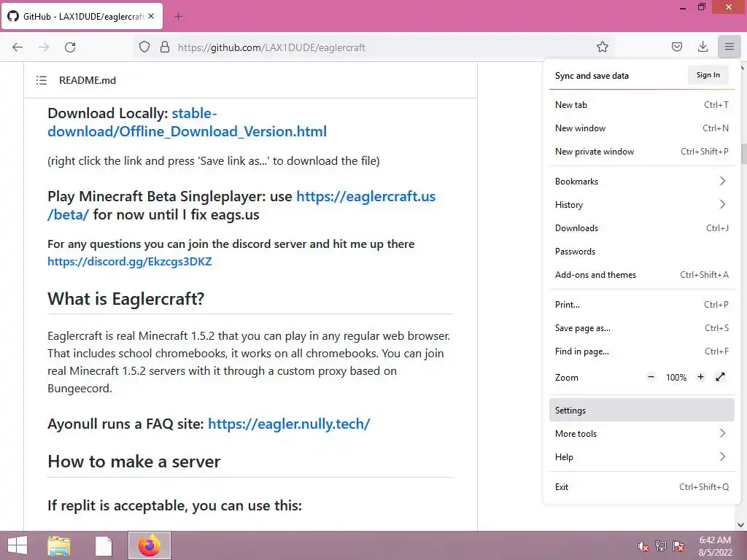Viewport: 747px width, 560px height.
Task: Select New window menu item
Action: pos(642,128)
